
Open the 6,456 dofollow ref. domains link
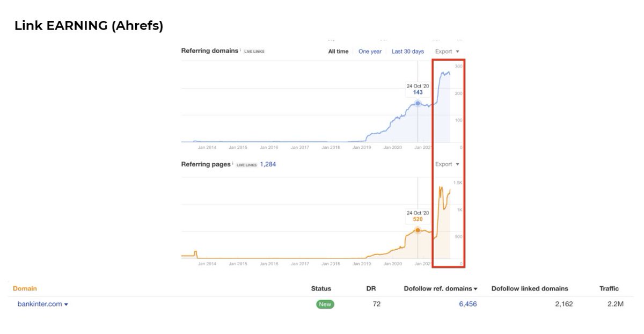click(467, 304)
